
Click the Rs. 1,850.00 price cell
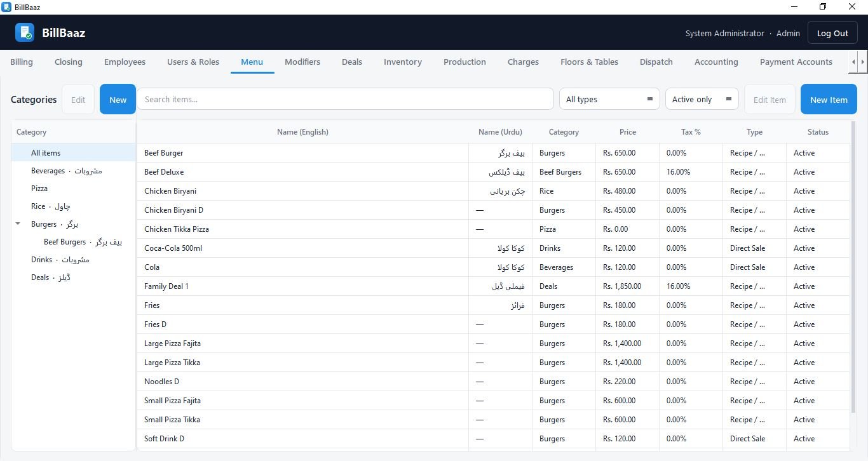pyautogui.click(x=628, y=286)
